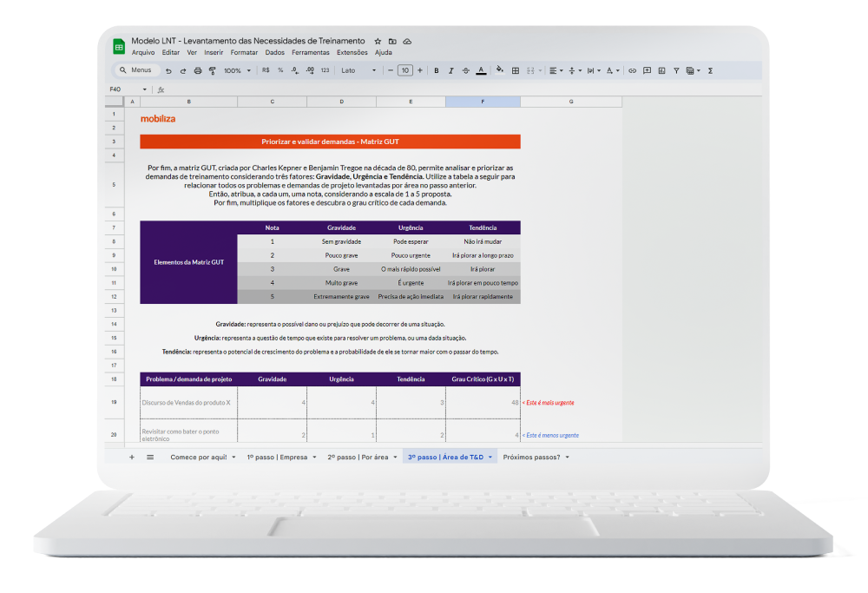Increase font size with plus

coord(420,70)
